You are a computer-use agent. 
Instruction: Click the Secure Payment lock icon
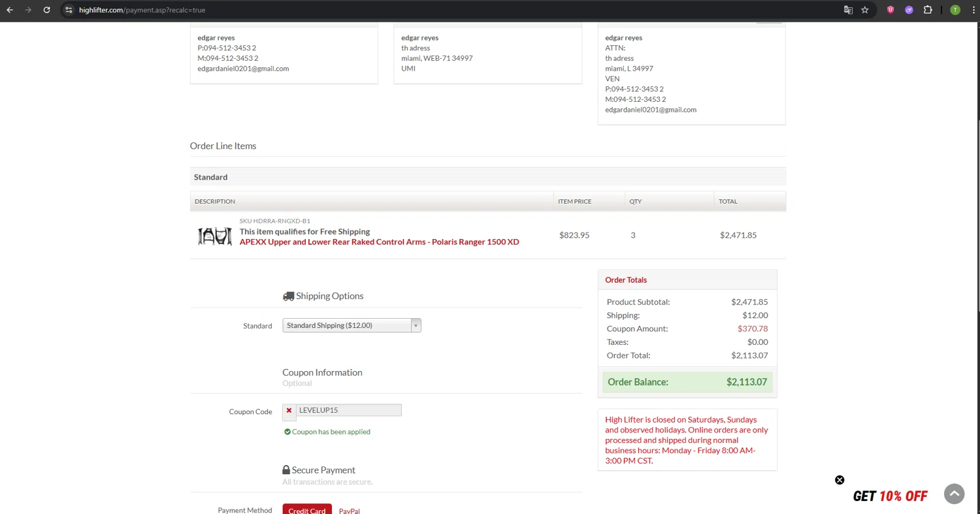point(286,470)
